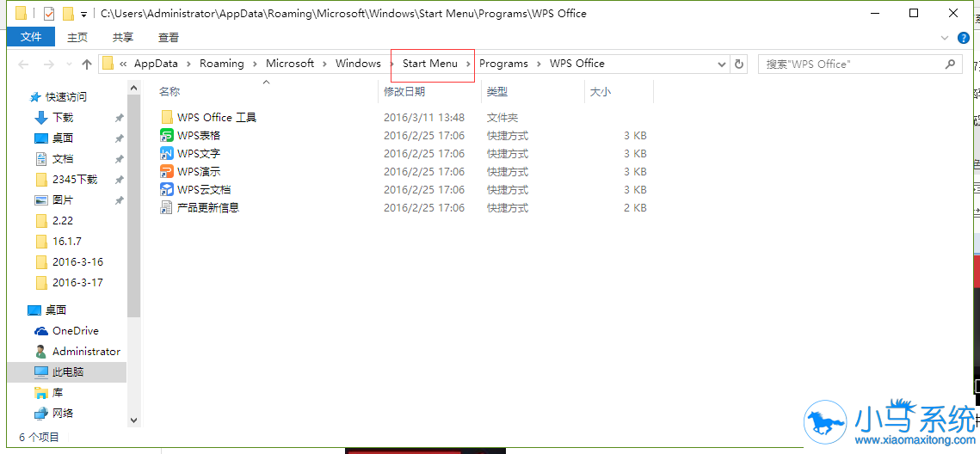Viewport: 980px width, 454px height.
Task: Open recent locations dropdown arrow
Action: [69, 64]
